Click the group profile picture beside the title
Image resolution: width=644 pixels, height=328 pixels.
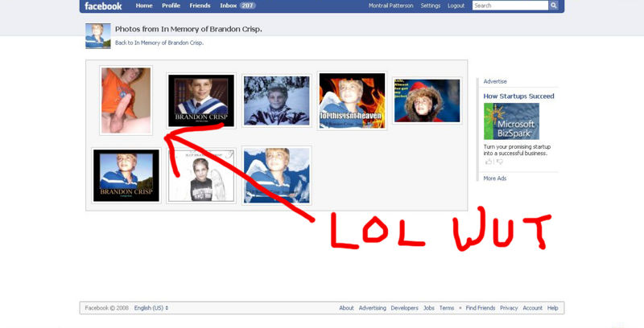point(98,35)
